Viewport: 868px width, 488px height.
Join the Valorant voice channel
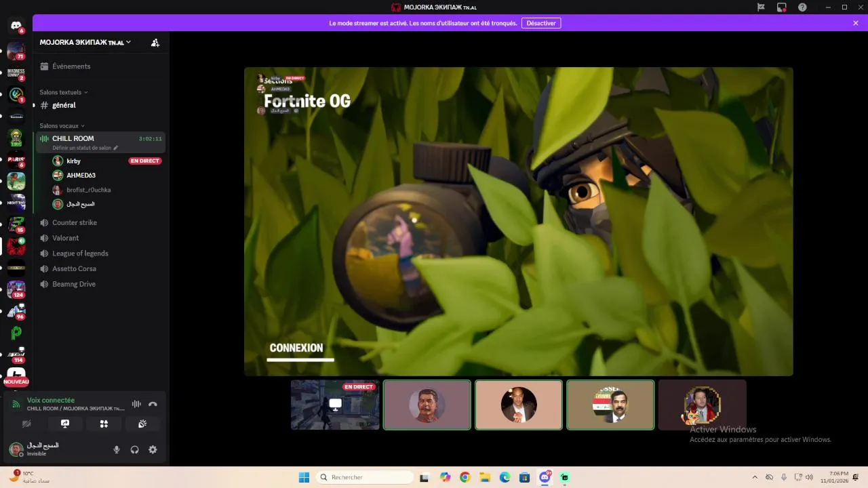click(100, 238)
